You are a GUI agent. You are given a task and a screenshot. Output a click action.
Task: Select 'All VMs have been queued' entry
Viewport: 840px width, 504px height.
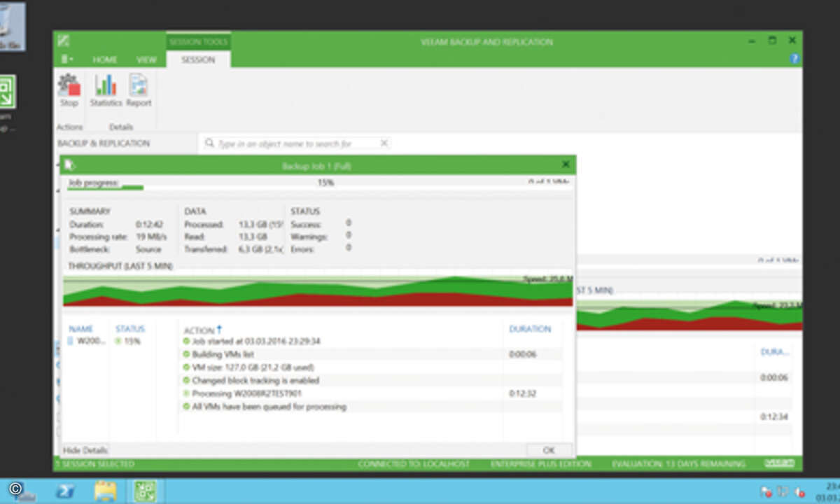tap(371, 406)
